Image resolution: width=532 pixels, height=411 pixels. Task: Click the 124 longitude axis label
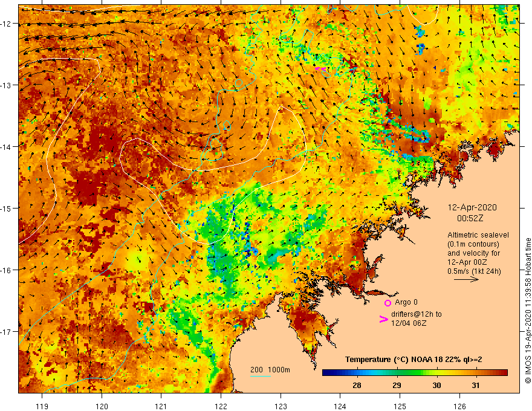(340, 406)
